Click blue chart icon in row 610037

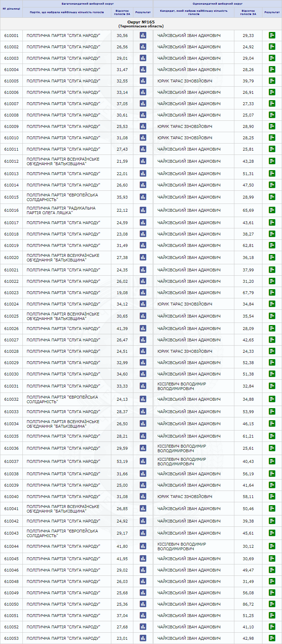coord(143,461)
